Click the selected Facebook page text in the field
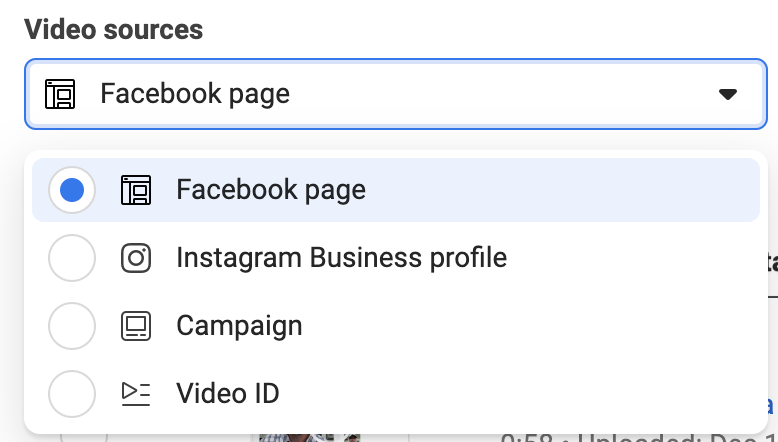The height and width of the screenshot is (442, 778). 195,94
